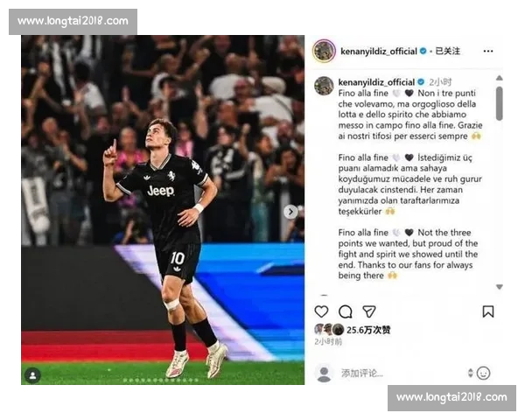Show tagged people on the photo
This screenshot has width=525, height=420.
33,375
